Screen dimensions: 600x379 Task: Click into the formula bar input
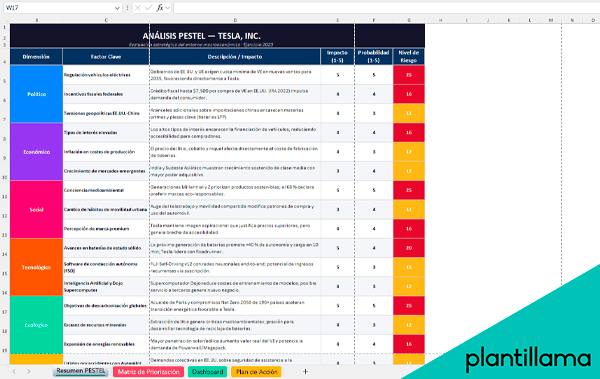point(386,8)
